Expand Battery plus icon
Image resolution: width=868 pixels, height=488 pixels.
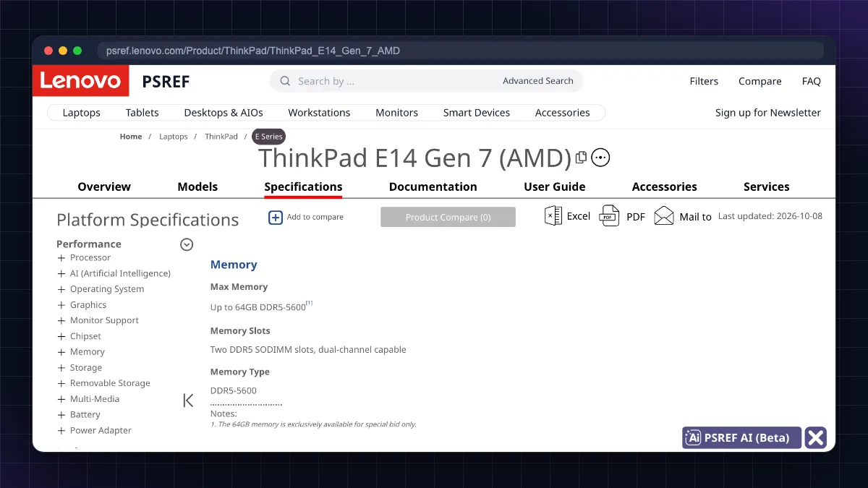pos(61,415)
